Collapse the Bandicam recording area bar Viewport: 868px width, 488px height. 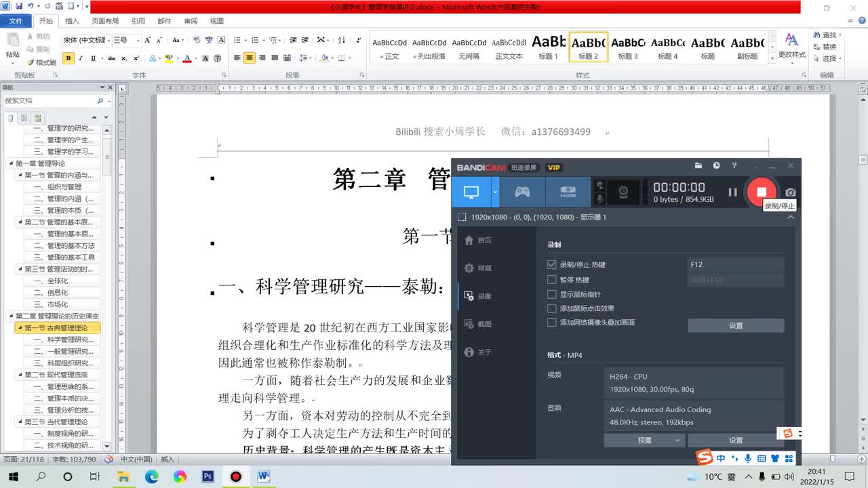pos(790,217)
